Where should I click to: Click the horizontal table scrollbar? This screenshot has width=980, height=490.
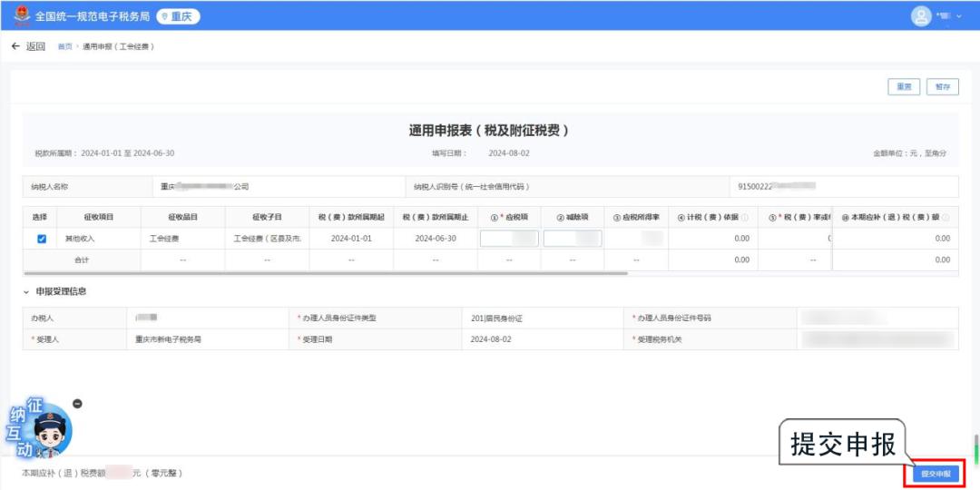coord(325,273)
